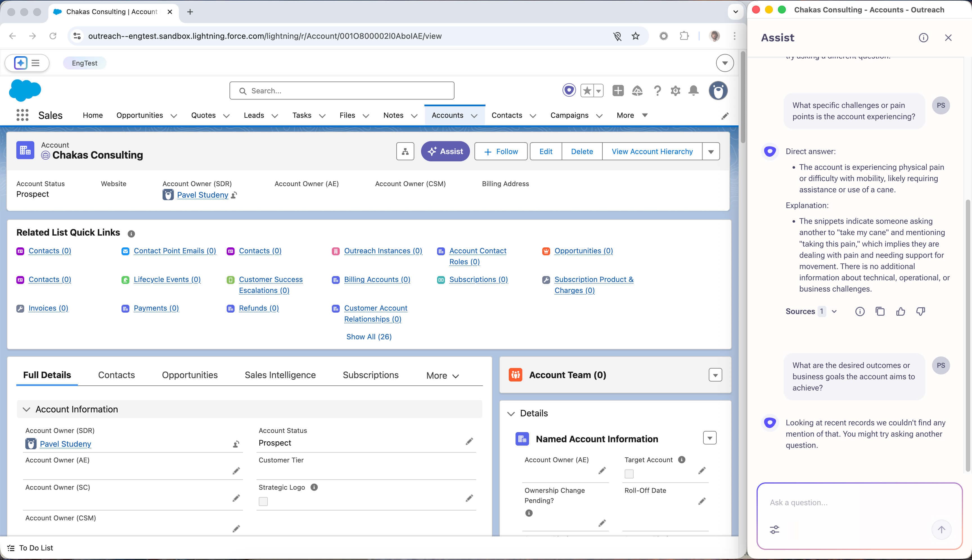Open the account hierarchy icon button
This screenshot has height=560, width=972.
(x=405, y=152)
